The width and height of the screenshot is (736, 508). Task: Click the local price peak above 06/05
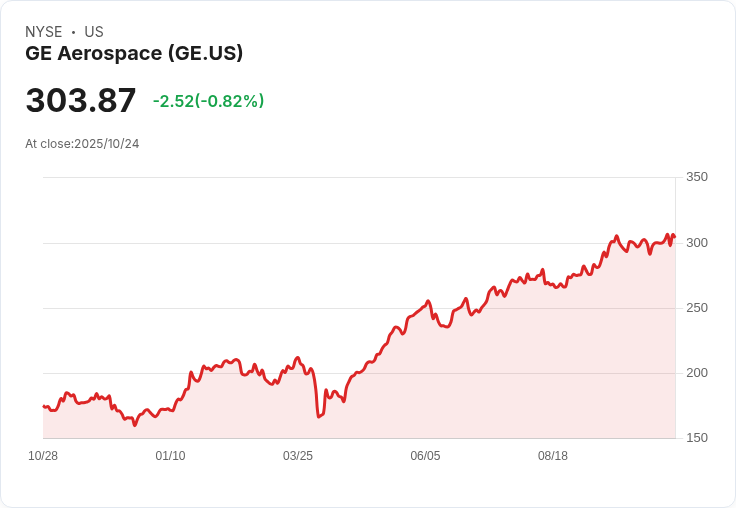pyautogui.click(x=428, y=301)
